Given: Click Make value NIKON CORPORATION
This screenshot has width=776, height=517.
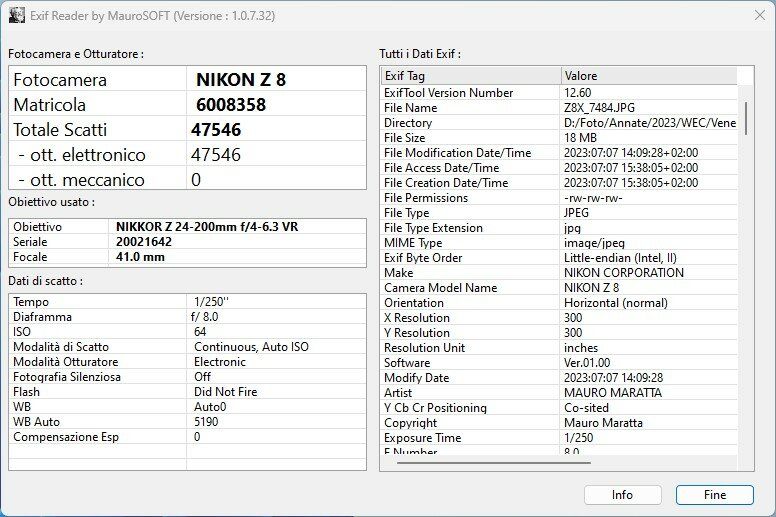Looking at the screenshot, I should [x=624, y=273].
